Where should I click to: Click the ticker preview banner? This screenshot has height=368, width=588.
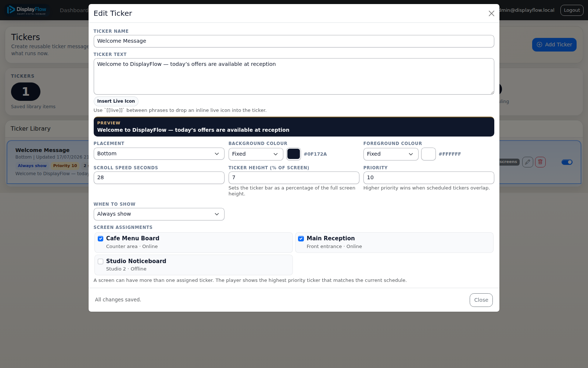pos(294,127)
